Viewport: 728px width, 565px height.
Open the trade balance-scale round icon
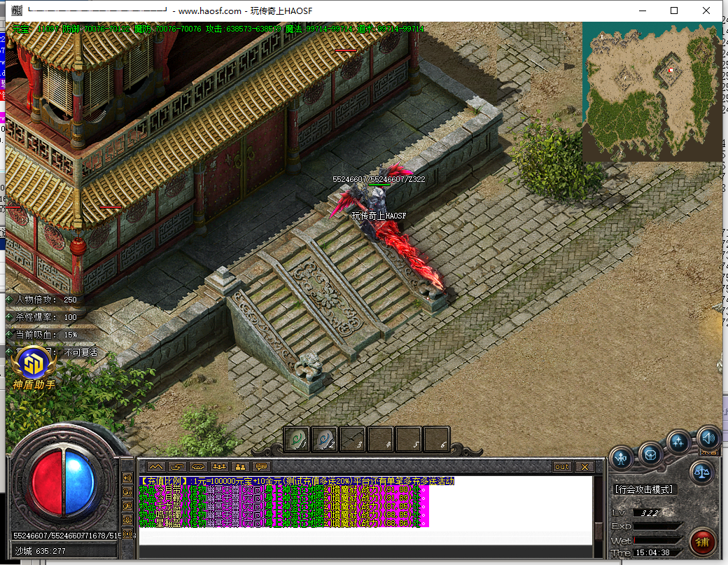pyautogui.click(x=702, y=471)
